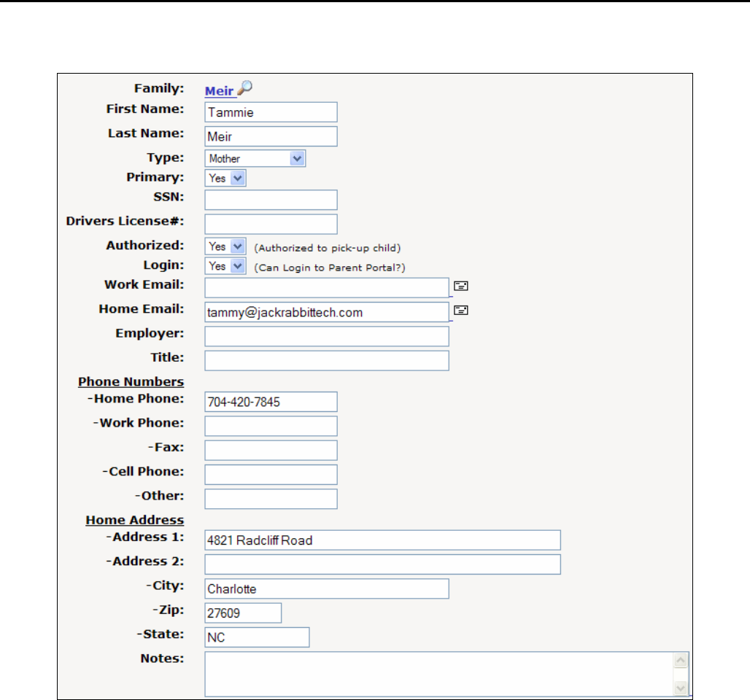This screenshot has height=700, width=750.
Task: Open the Type dropdown showing Mother
Action: pos(255,158)
